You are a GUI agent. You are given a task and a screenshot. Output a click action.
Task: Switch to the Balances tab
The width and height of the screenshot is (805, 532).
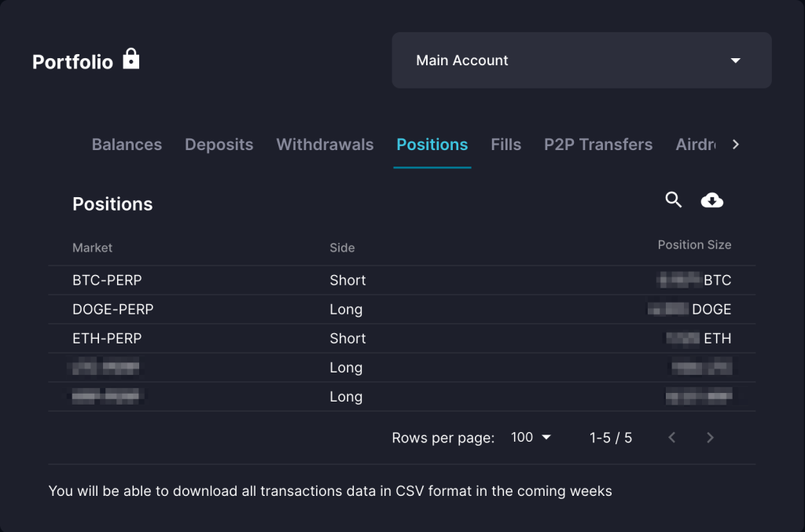(127, 145)
